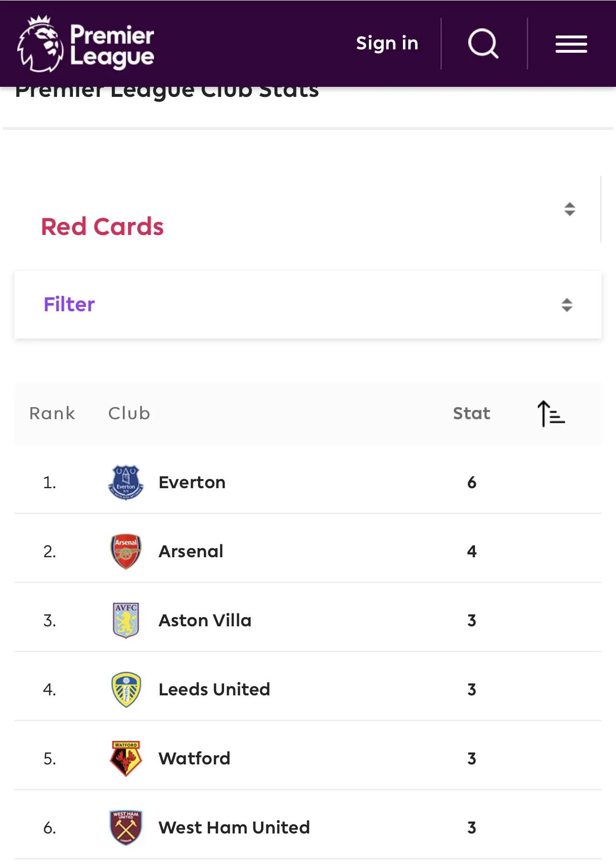Screen dimensions: 616x868
Task: Select the Leeds United name link
Action: pos(214,690)
